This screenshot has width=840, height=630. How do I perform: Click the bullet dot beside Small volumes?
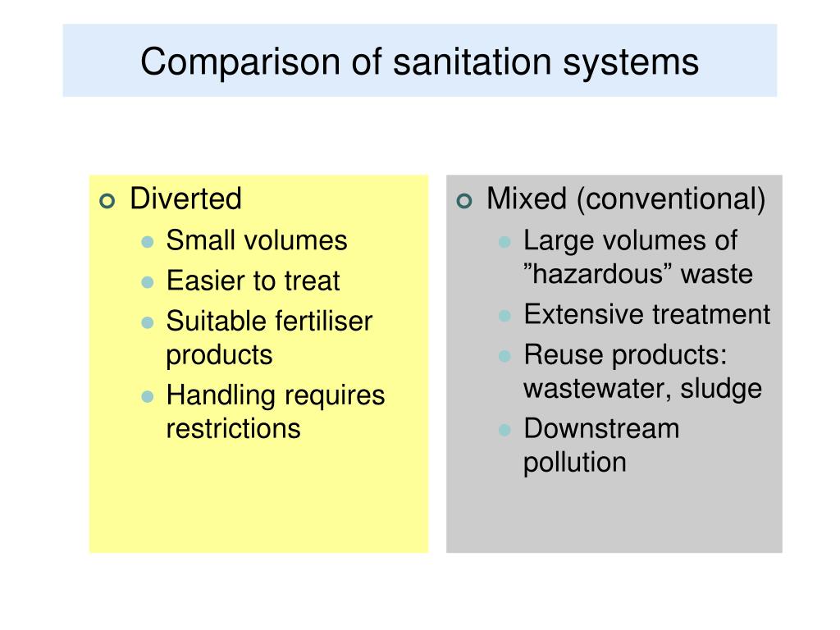[x=148, y=242]
